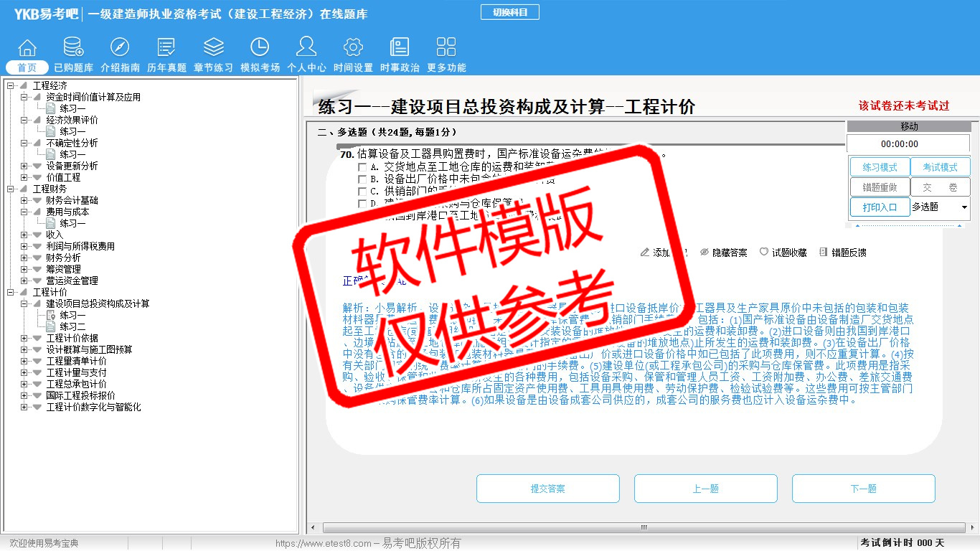The height and width of the screenshot is (551, 980).
Task: Expand the 利润与所得税费用 node
Action: point(24,247)
